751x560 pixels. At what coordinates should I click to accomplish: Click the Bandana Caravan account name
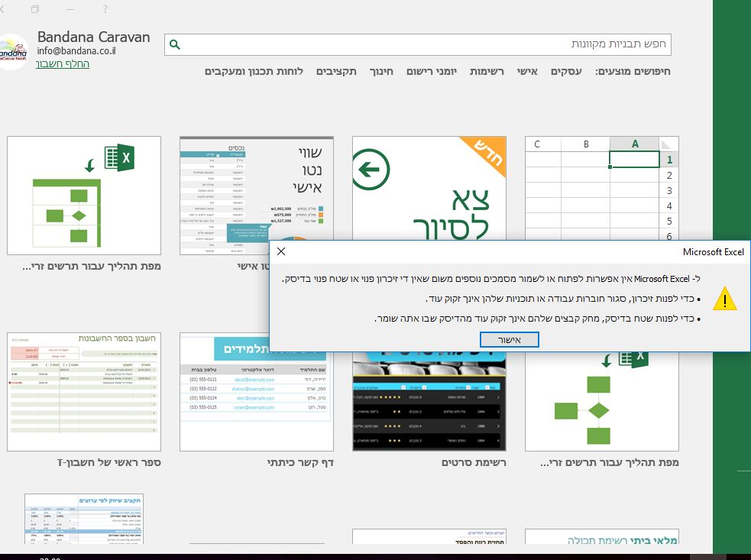click(x=93, y=37)
